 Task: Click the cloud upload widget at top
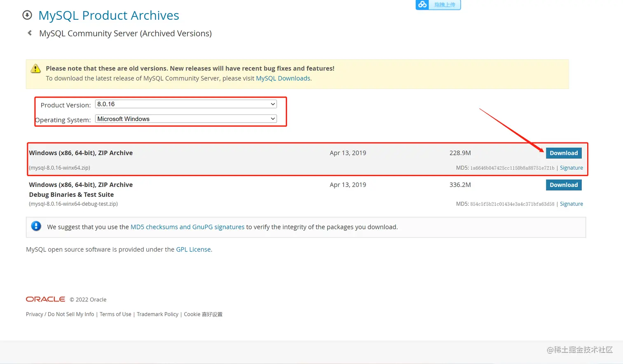click(438, 5)
